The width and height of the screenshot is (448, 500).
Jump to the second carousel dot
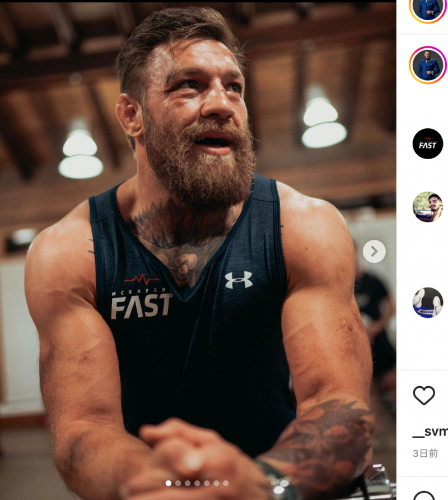coord(178,483)
